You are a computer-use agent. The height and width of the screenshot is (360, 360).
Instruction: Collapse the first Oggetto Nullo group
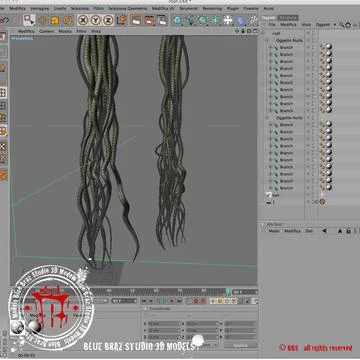tap(267, 40)
